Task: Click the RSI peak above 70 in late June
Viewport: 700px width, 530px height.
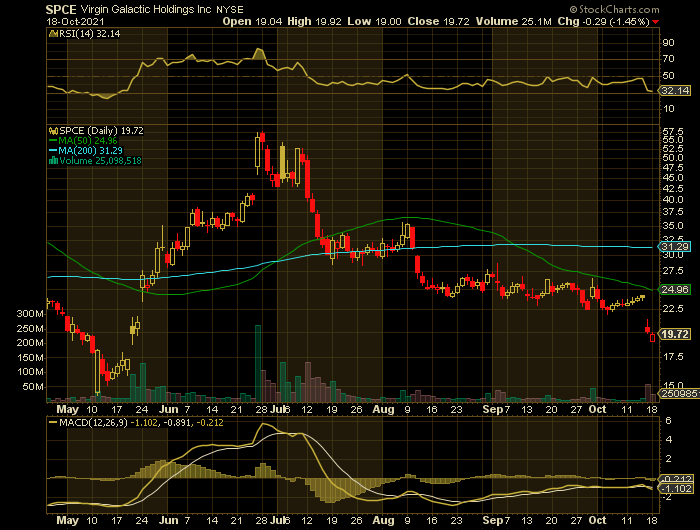Action: coord(259,53)
